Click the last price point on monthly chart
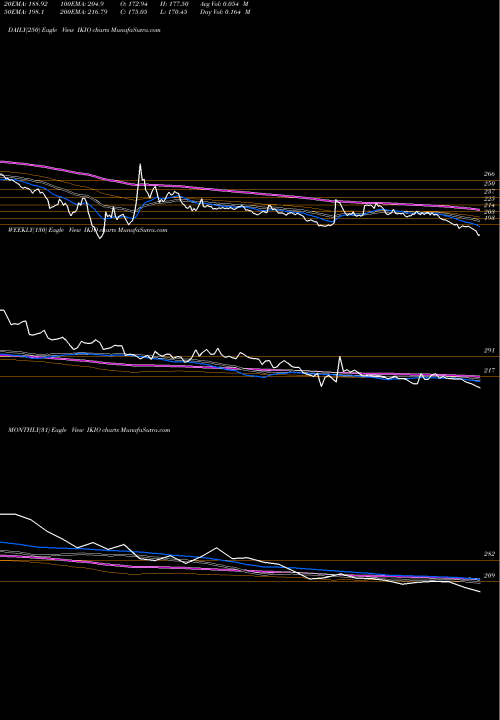Image resolution: width=500 pixels, height=720 pixels. click(x=480, y=592)
